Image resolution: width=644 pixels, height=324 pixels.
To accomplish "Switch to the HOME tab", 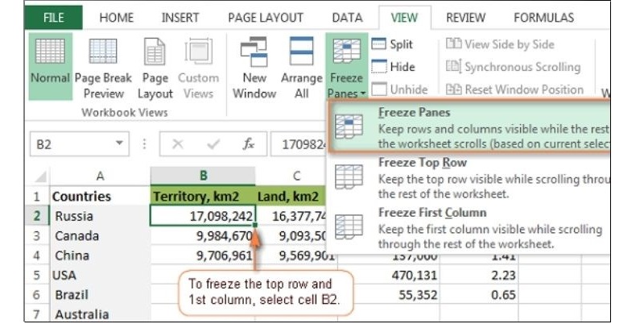I will point(116,18).
